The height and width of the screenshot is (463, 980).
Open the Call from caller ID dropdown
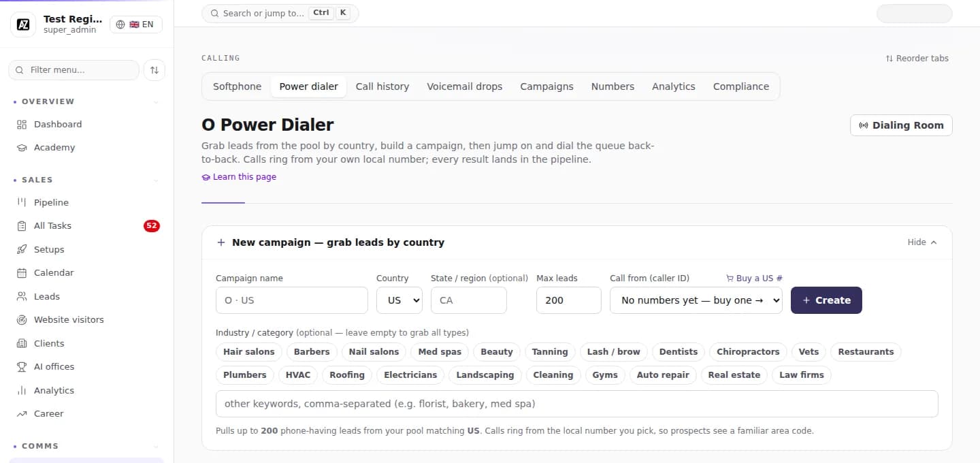(696, 300)
